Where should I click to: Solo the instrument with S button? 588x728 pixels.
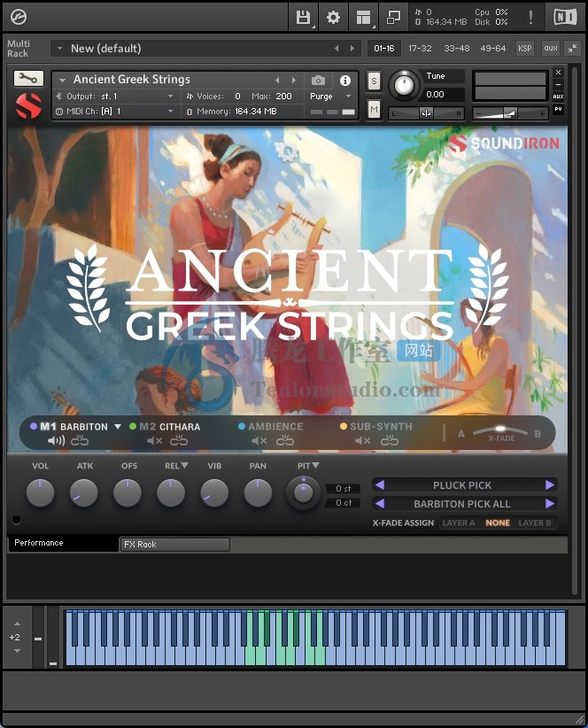pos(374,81)
